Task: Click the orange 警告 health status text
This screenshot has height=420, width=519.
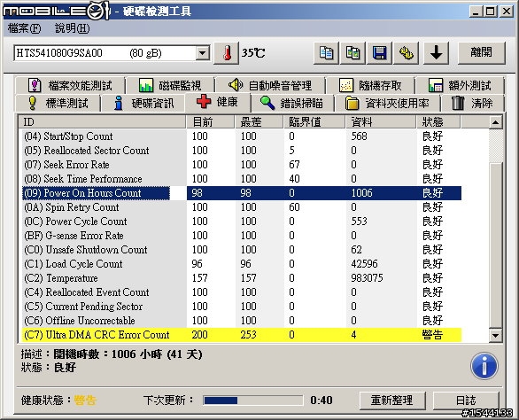Action: coord(85,401)
